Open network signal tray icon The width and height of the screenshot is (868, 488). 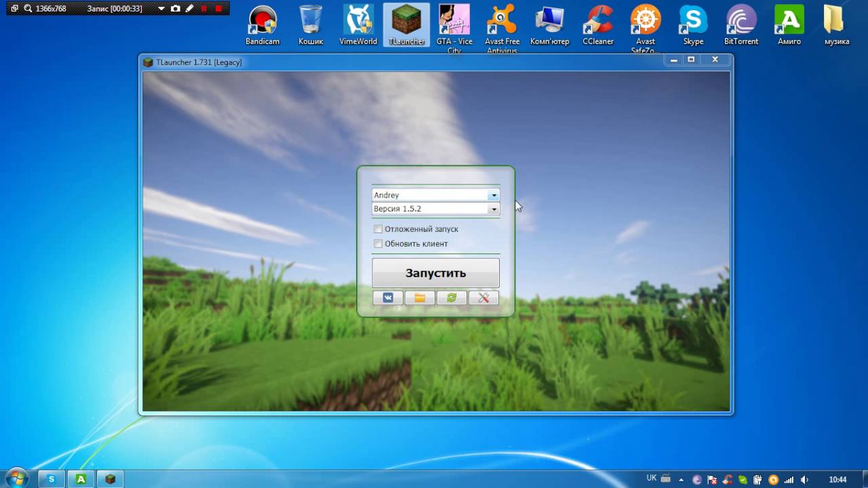[789, 480]
